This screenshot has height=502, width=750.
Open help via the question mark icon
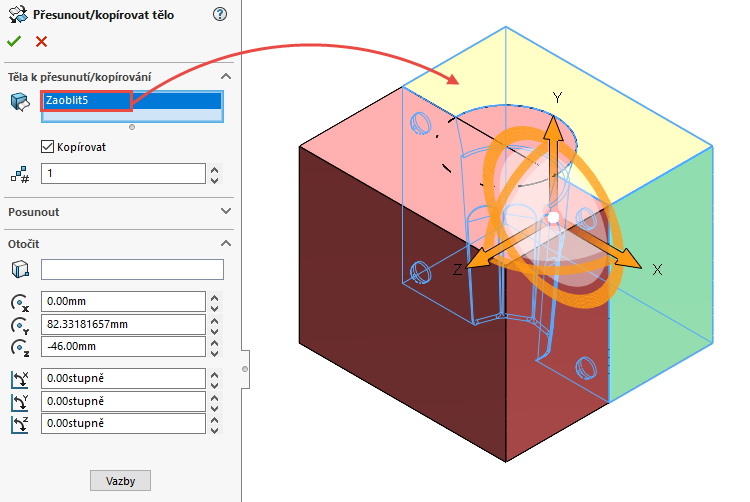[220, 14]
